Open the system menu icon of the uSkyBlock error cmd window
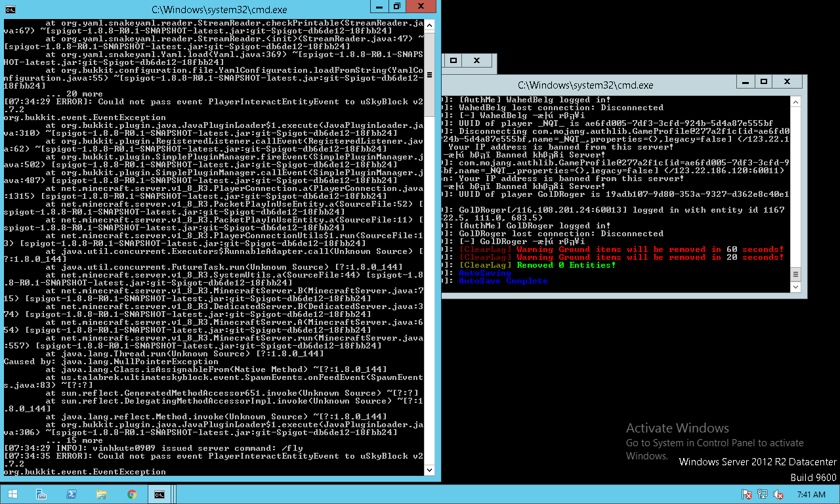840x504 pixels. pos(10,9)
